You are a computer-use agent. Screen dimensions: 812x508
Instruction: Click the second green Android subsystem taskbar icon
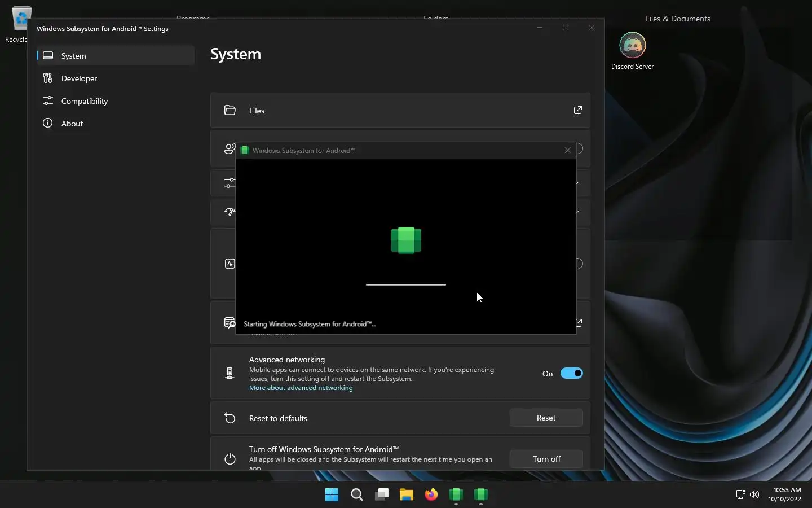click(x=481, y=495)
